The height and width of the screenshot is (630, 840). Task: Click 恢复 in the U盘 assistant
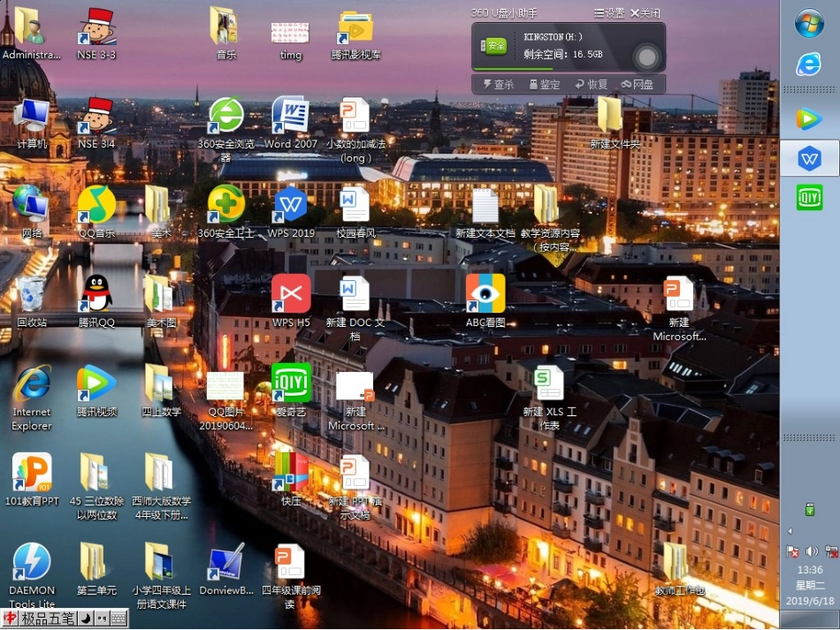[592, 85]
